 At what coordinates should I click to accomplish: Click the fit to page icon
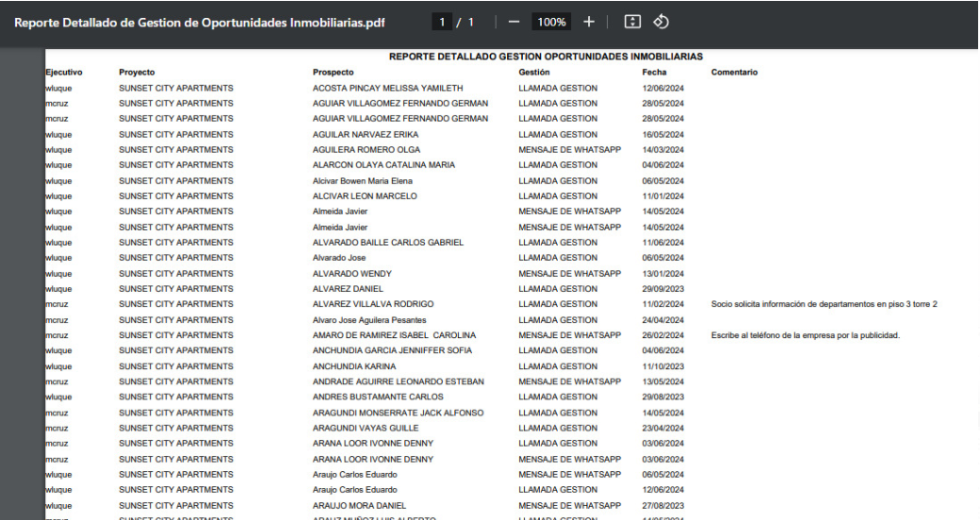point(633,22)
